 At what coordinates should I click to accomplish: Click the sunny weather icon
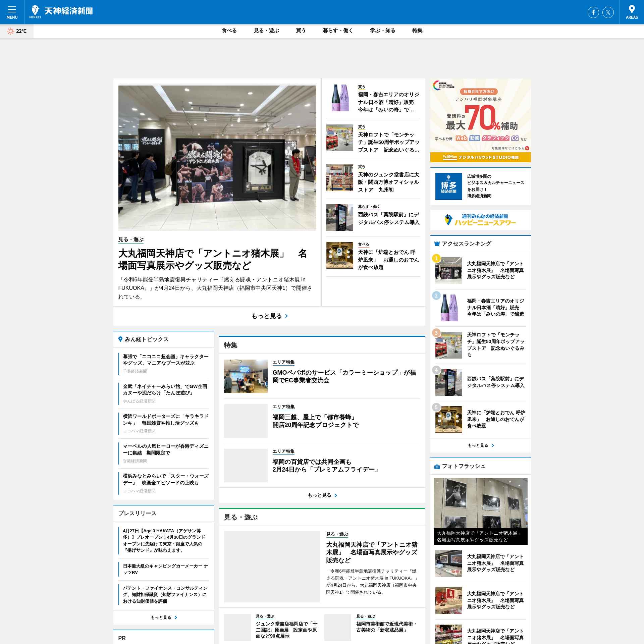11,31
